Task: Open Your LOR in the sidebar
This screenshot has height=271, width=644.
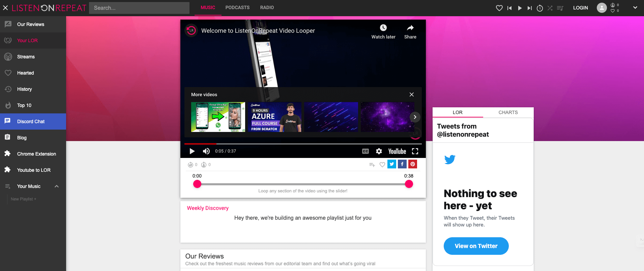Action: tap(33, 40)
